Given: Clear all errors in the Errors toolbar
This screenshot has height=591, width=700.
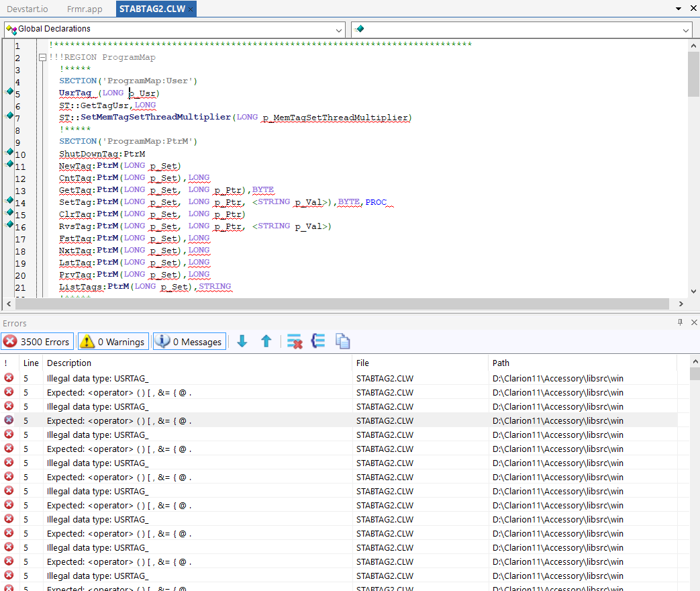Looking at the screenshot, I should tap(294, 341).
